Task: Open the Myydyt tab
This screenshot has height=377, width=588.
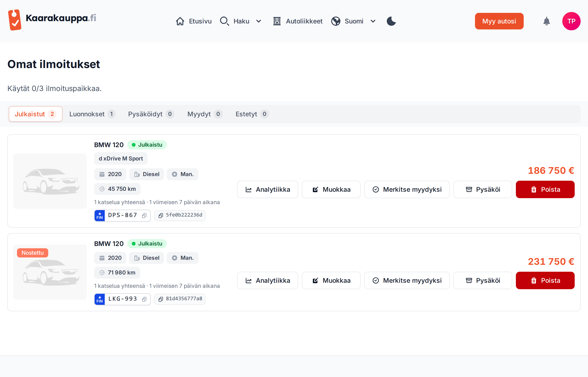Action: click(205, 114)
